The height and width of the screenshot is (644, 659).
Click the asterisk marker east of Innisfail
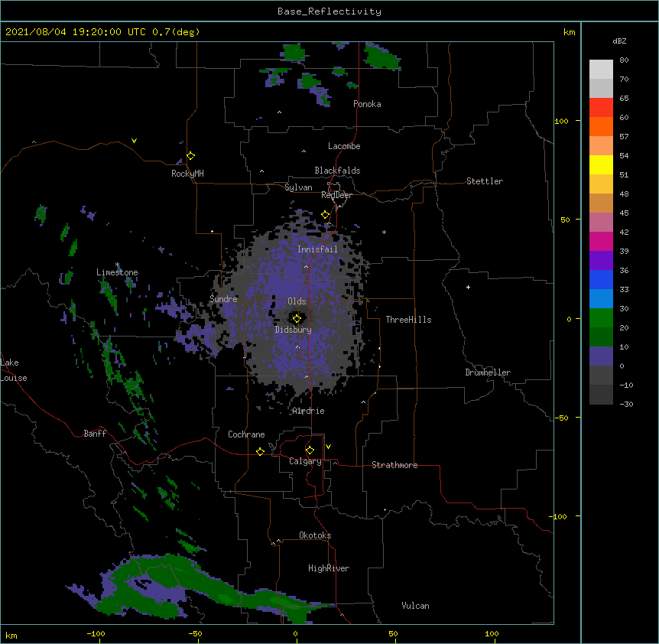384,232
